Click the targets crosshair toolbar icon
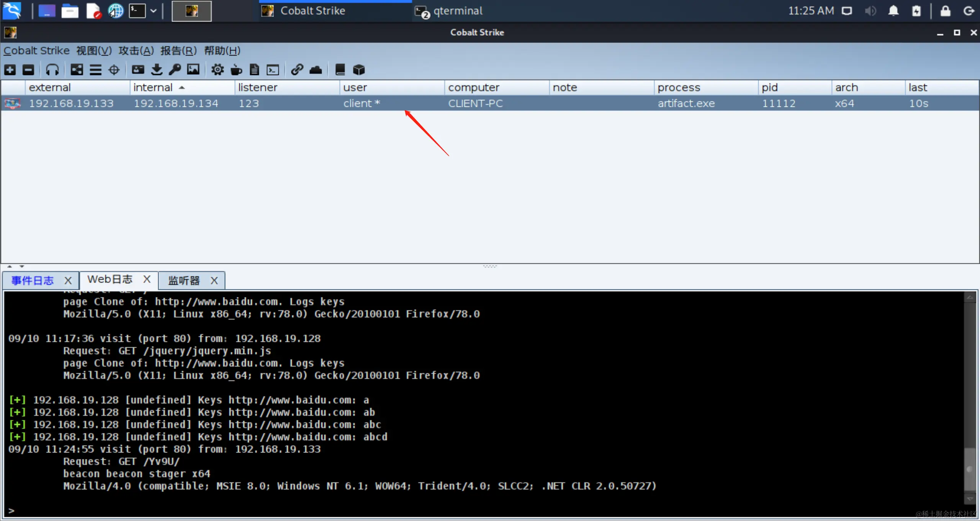The image size is (980, 521). 114,70
